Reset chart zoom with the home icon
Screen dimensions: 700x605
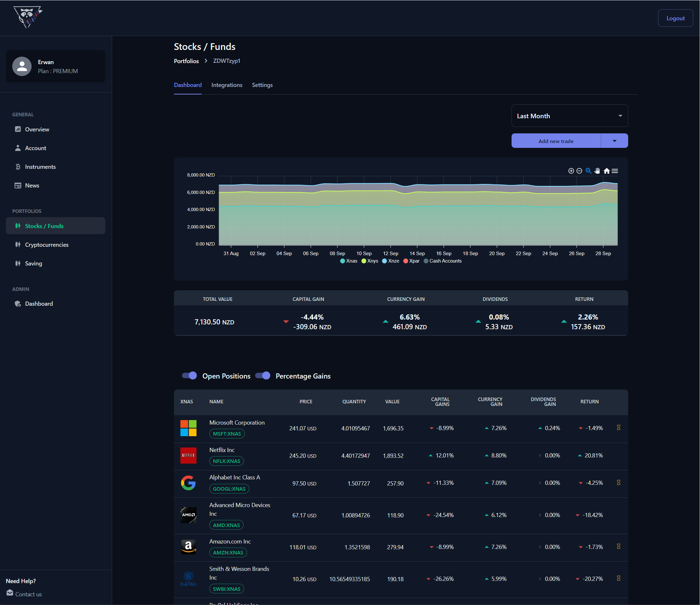click(607, 171)
